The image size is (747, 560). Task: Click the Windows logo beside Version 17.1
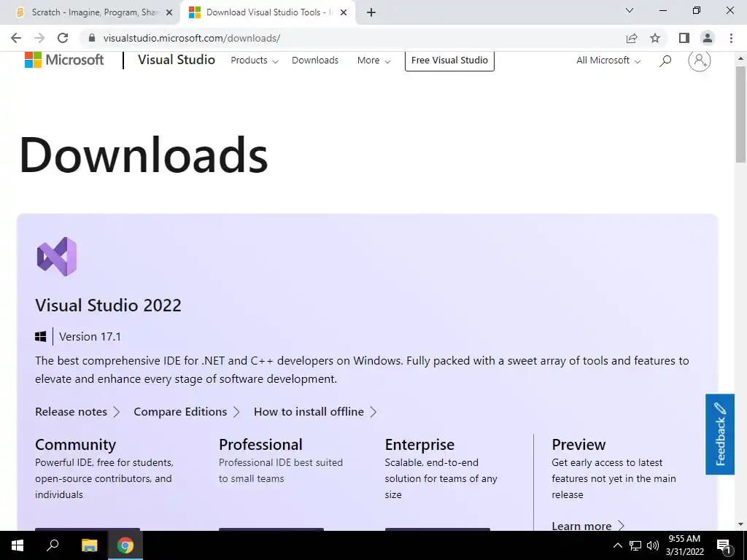41,337
